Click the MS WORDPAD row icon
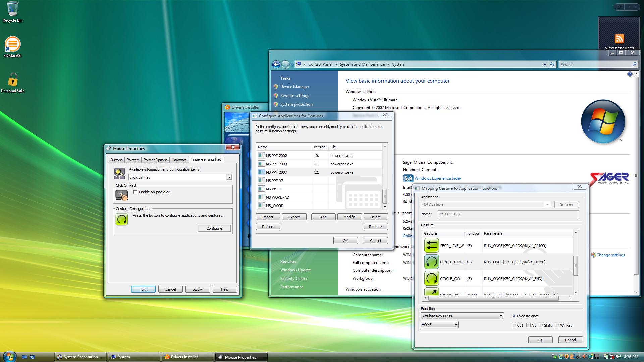The height and width of the screenshot is (362, 644). tap(261, 197)
